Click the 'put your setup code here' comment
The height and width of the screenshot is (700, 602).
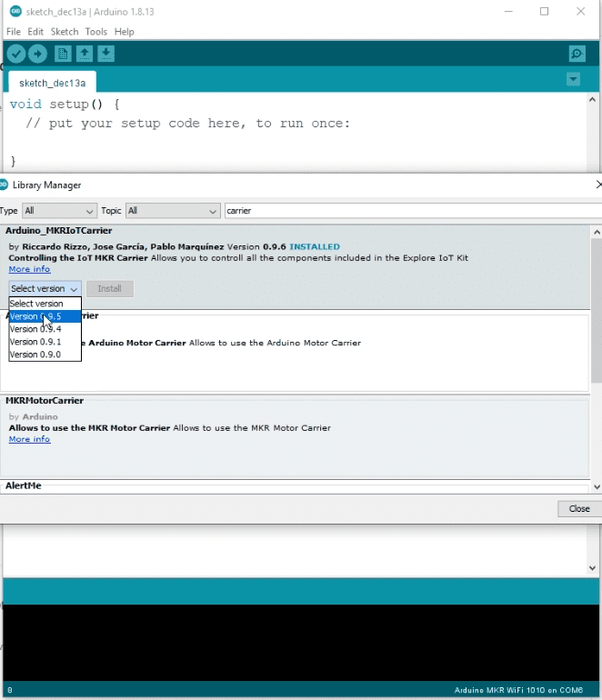click(187, 124)
